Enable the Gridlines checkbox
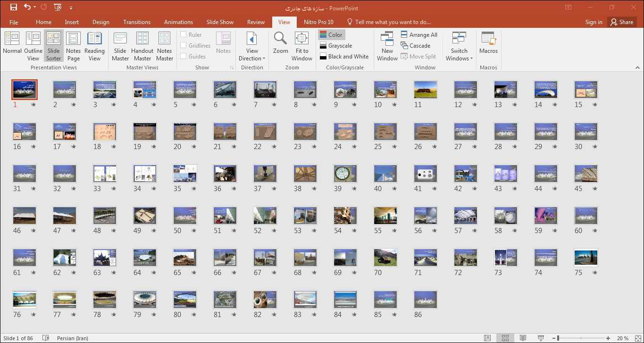Image resolution: width=644 pixels, height=343 pixels. [x=184, y=45]
